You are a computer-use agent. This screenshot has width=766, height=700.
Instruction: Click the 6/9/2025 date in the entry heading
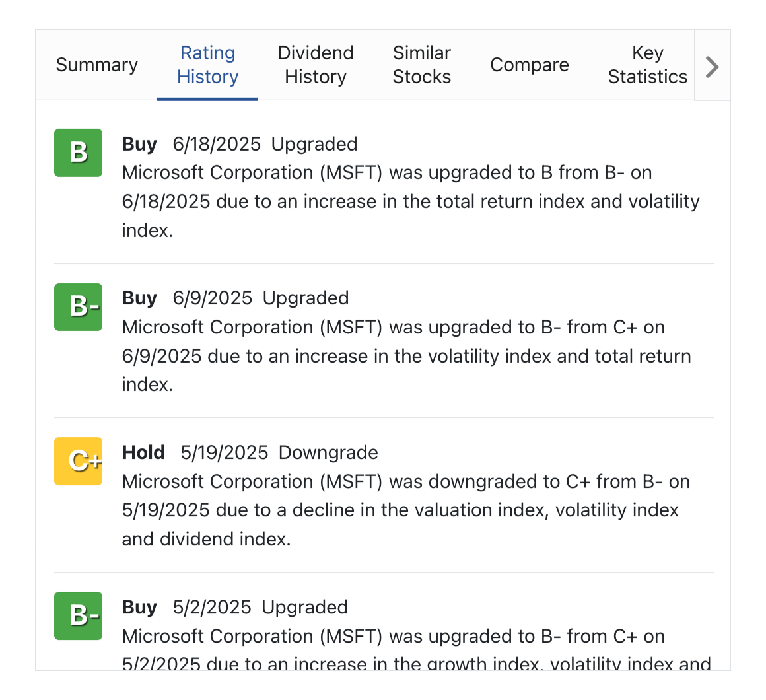[x=212, y=298]
